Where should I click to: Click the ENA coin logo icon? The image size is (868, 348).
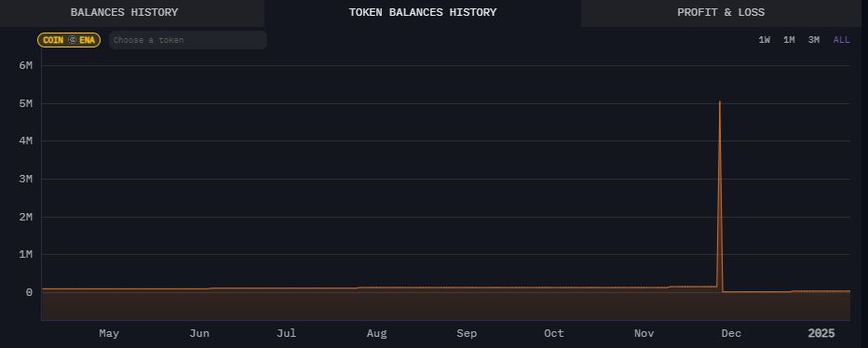click(x=72, y=40)
